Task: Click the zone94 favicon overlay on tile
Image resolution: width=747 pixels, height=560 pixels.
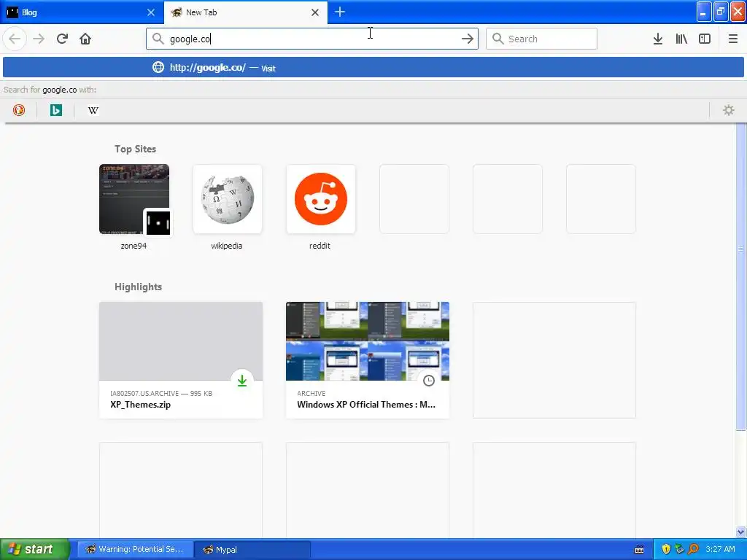Action: click(158, 223)
